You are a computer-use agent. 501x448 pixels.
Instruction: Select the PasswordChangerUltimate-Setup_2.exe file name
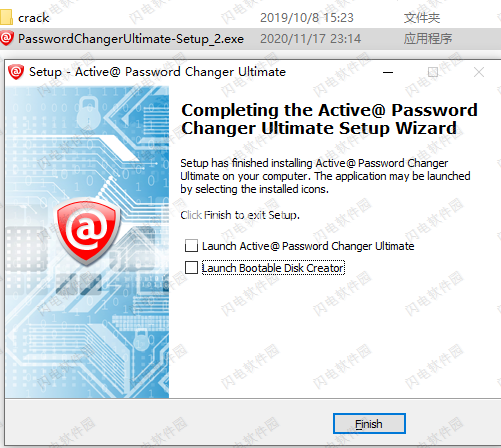click(131, 39)
